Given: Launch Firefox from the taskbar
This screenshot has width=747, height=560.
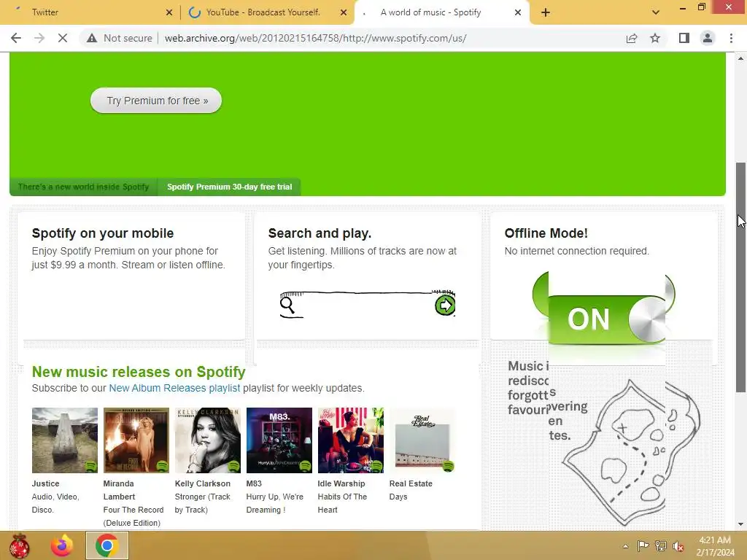Looking at the screenshot, I should click(x=62, y=545).
